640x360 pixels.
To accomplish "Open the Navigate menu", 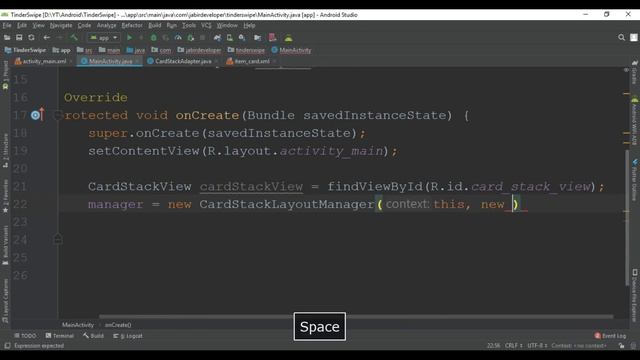I will tap(61, 25).
